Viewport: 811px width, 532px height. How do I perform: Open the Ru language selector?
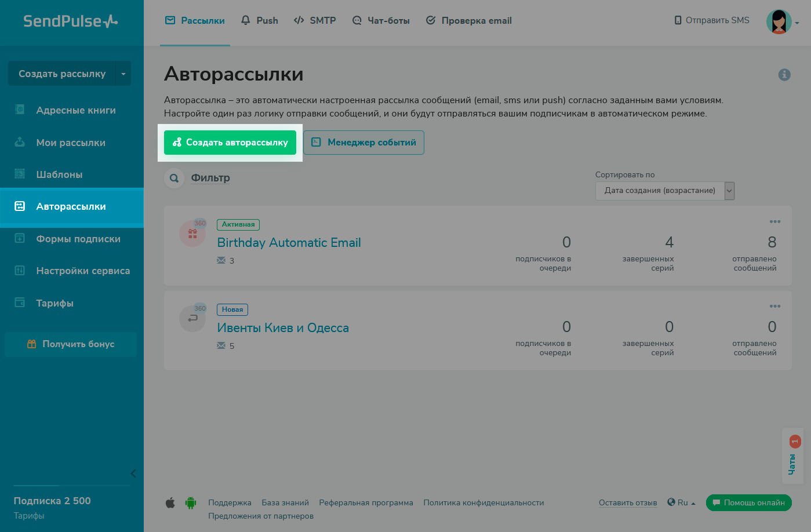point(682,503)
